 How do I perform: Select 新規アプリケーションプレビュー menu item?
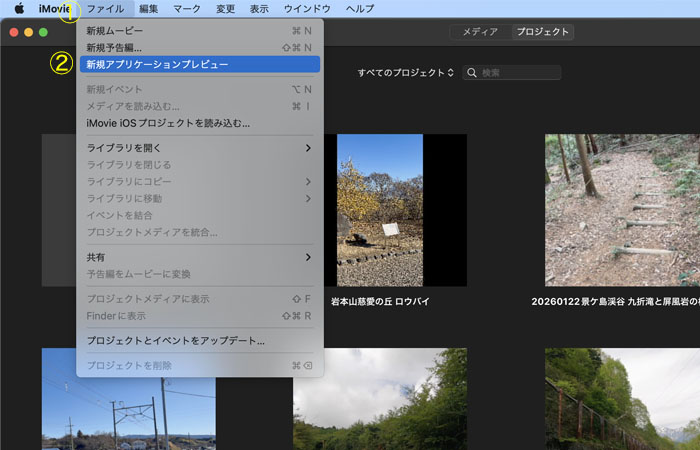click(200, 64)
